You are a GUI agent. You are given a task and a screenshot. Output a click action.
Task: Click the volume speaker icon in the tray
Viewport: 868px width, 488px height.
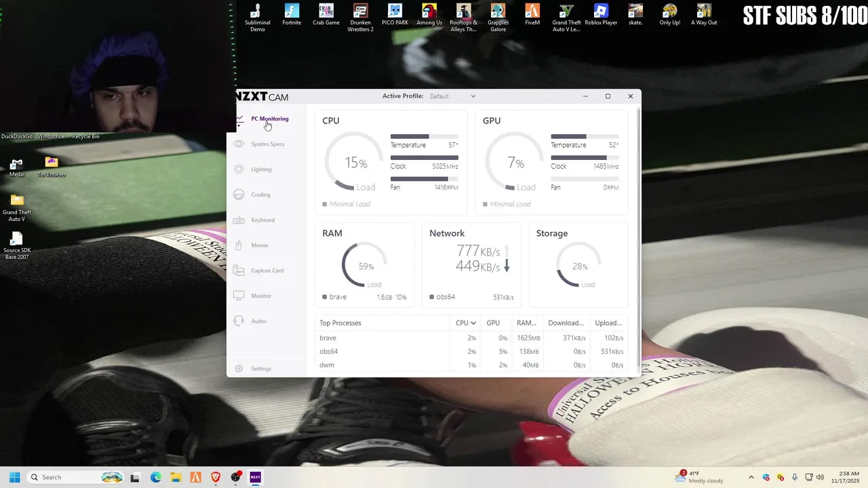[820, 477]
